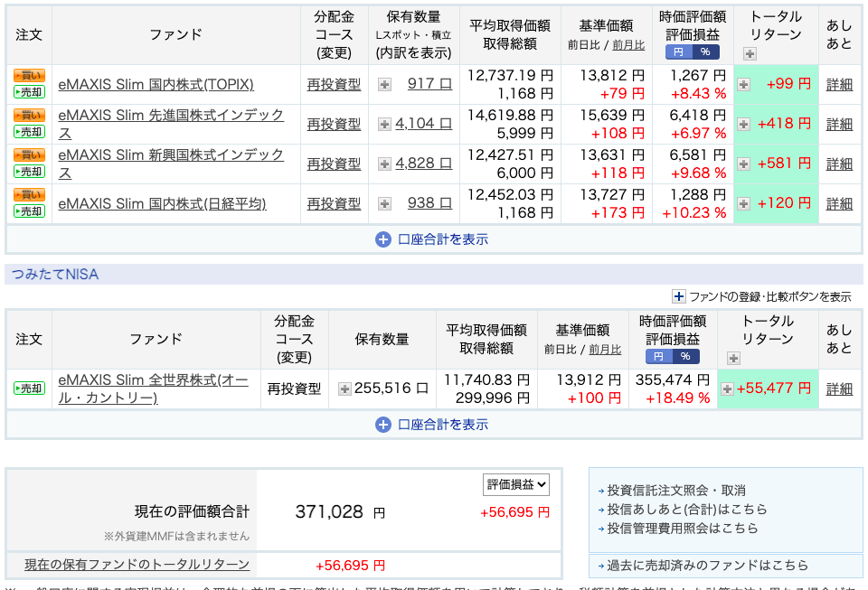Change 再投資型 course for 先進国株式インデックス
Viewport: 868px width, 590px height.
pos(334,125)
